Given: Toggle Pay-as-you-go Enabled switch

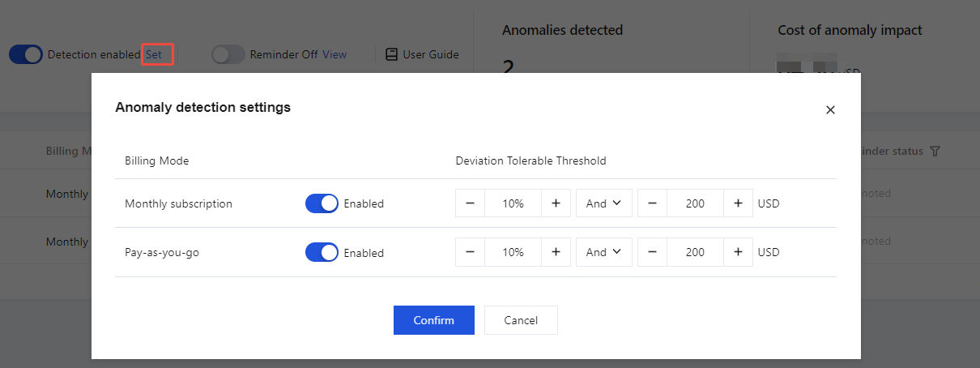Looking at the screenshot, I should (322, 252).
